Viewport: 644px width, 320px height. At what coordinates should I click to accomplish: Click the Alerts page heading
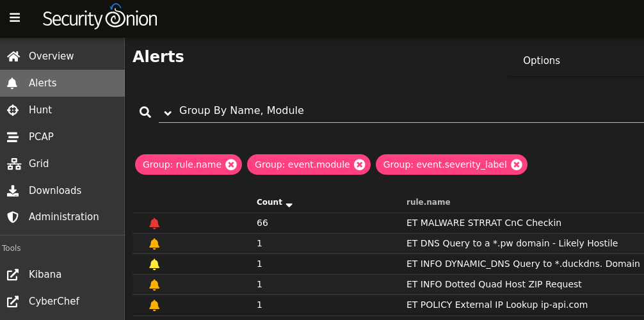pos(158,57)
